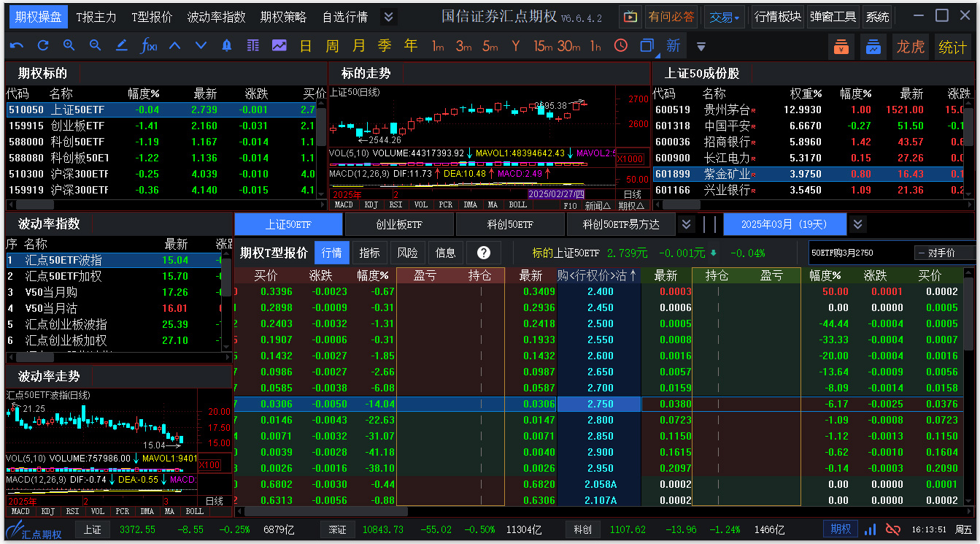Open the 弹窗工具 popup tools menu

point(833,17)
